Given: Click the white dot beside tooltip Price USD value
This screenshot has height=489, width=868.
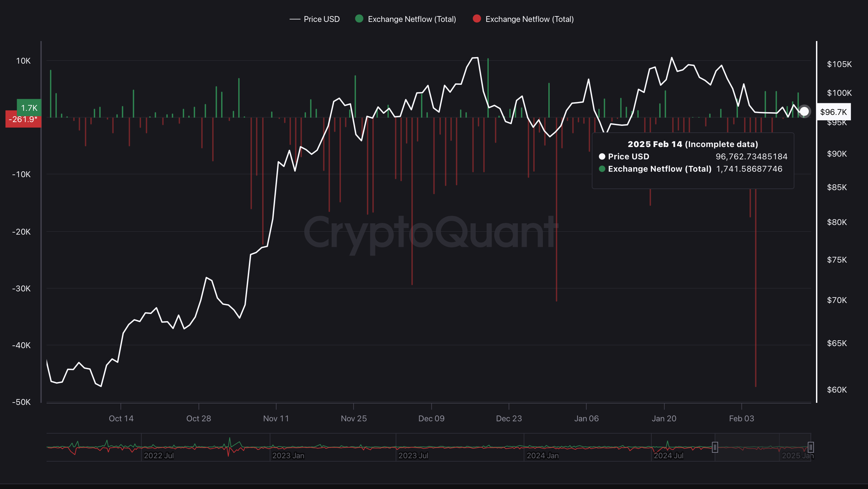Looking at the screenshot, I should (601, 157).
